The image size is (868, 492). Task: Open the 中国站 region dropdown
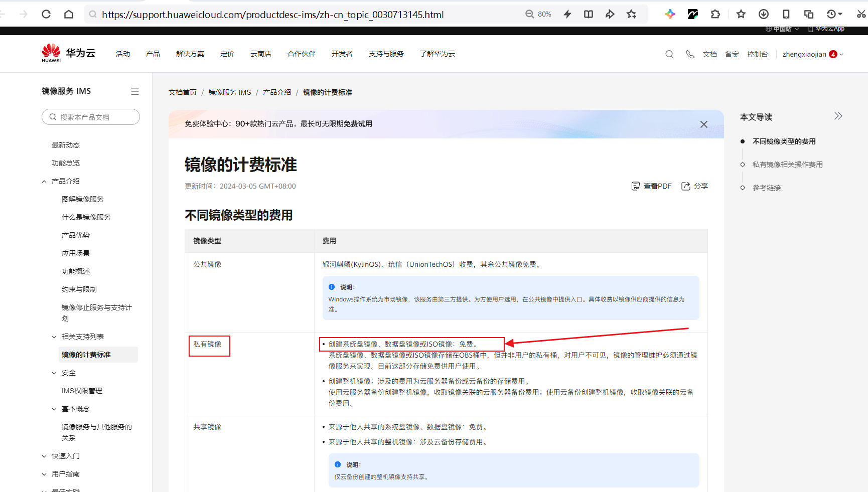tap(782, 29)
